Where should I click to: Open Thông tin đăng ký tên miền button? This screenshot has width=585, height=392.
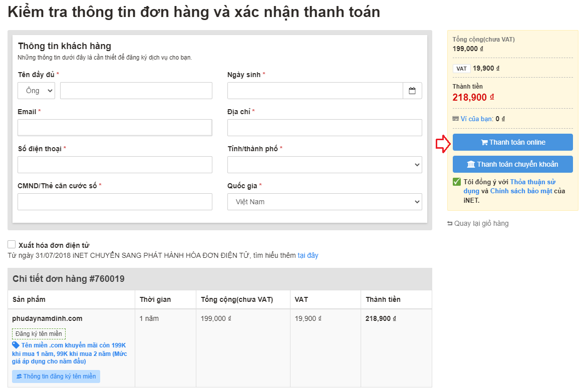click(56, 376)
